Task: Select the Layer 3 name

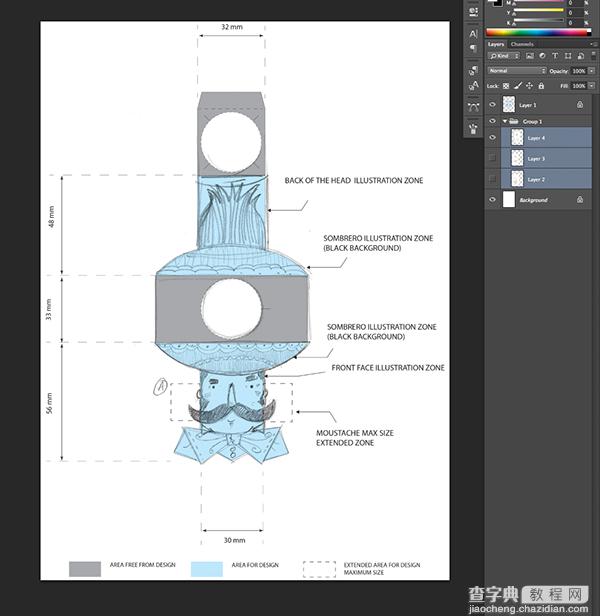Action: [x=536, y=159]
